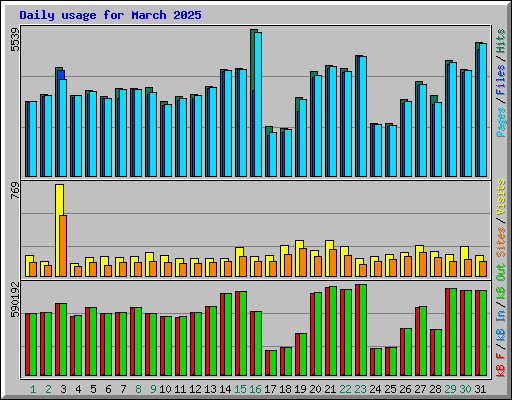Screen dimensions: 512x400
Task: Click day label 9 on the x-axis
Action: (153, 389)
